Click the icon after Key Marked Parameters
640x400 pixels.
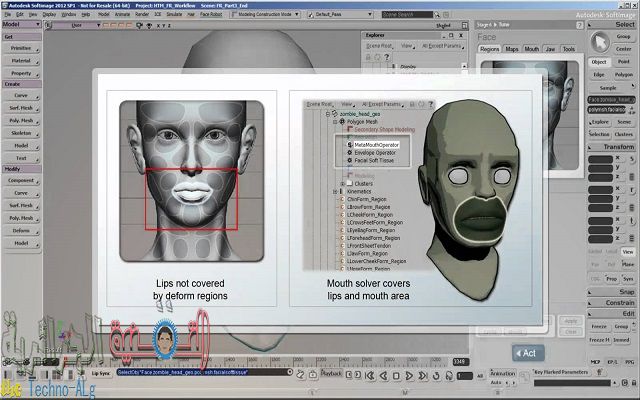coord(600,372)
